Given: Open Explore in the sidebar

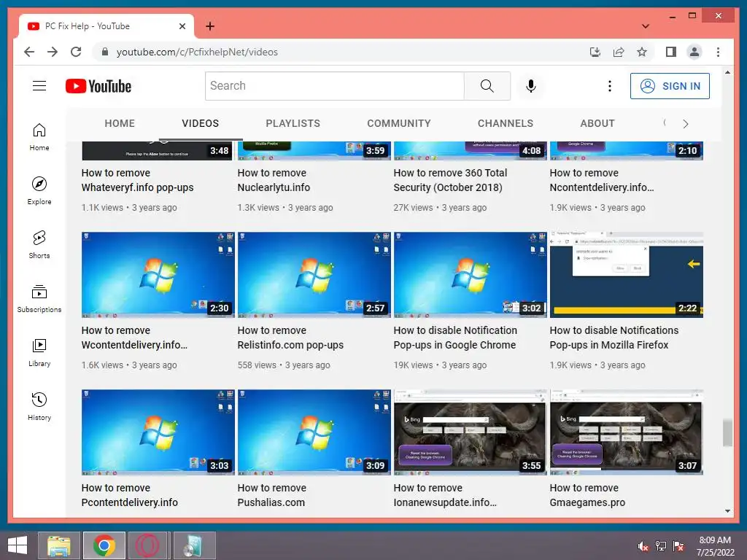Looking at the screenshot, I should pyautogui.click(x=39, y=190).
